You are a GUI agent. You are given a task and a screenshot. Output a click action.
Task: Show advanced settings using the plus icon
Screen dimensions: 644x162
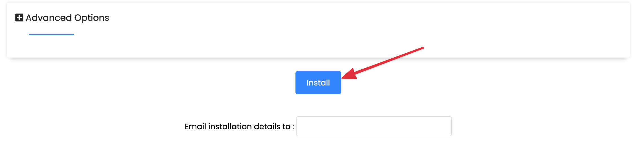tap(19, 18)
